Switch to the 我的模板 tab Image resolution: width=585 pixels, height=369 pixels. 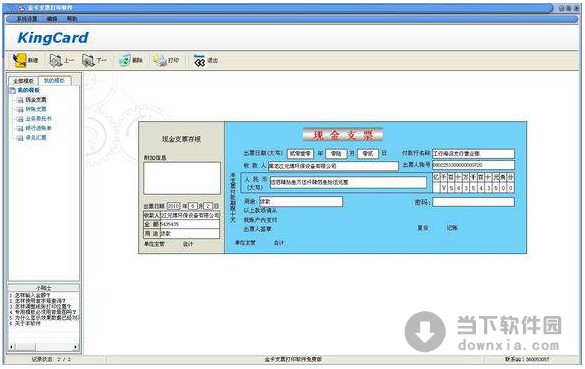54,80
